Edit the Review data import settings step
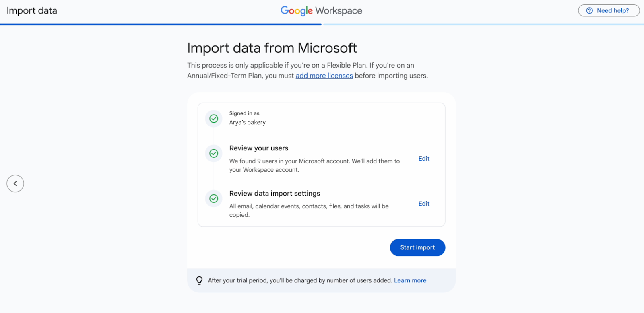The width and height of the screenshot is (644, 313). tap(424, 204)
